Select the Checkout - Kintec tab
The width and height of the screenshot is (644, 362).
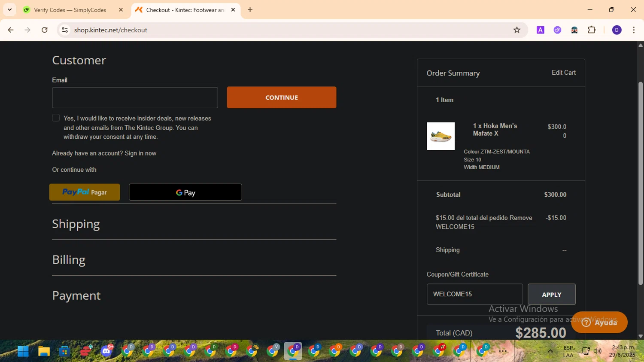(185, 10)
